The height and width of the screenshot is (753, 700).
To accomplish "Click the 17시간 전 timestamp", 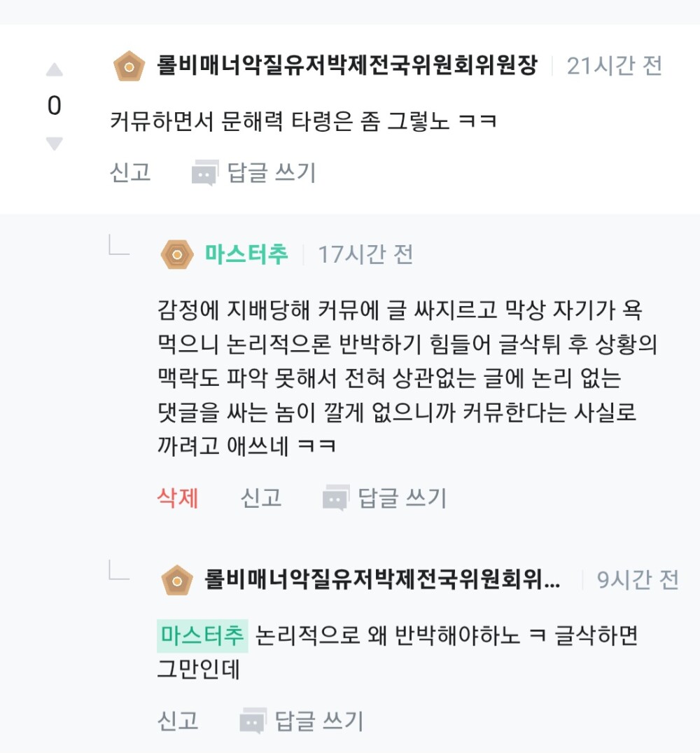I will pos(365,254).
